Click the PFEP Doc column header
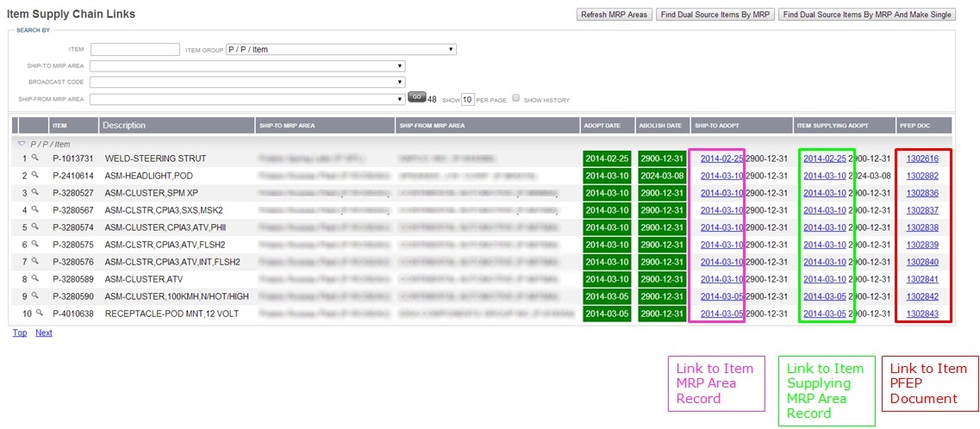 click(x=924, y=126)
